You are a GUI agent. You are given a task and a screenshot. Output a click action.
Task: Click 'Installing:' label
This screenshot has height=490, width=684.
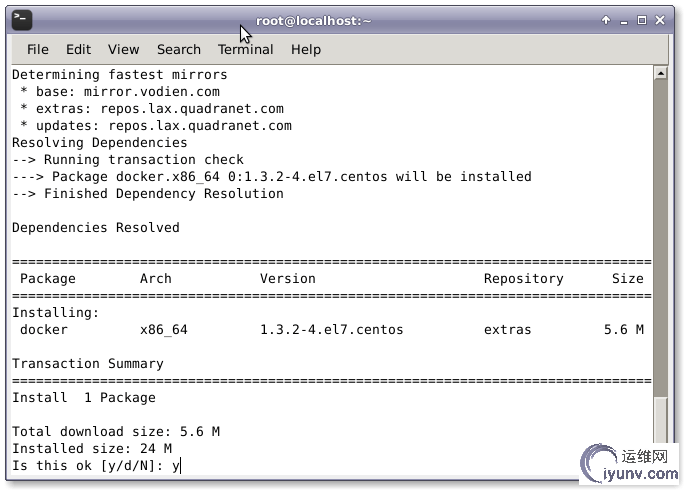click(55, 313)
